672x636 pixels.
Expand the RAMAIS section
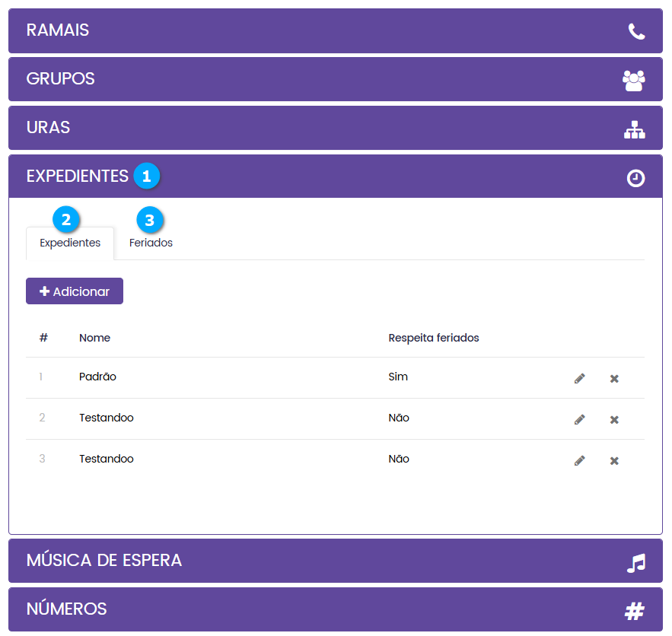pos(58,30)
